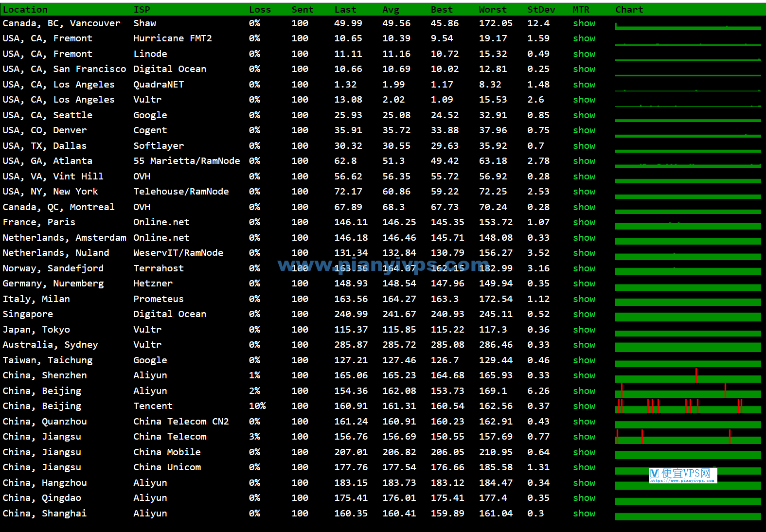Click the ISP column header

point(142,10)
